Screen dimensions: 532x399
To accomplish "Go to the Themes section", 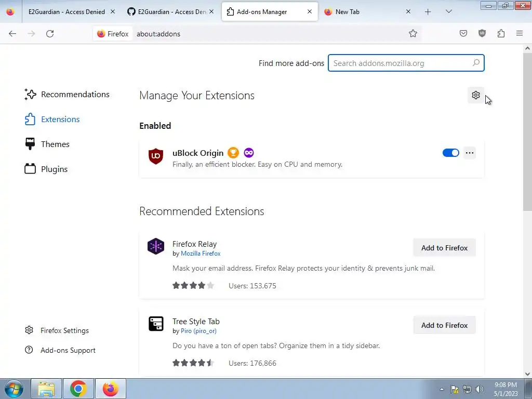I will coord(47,144).
